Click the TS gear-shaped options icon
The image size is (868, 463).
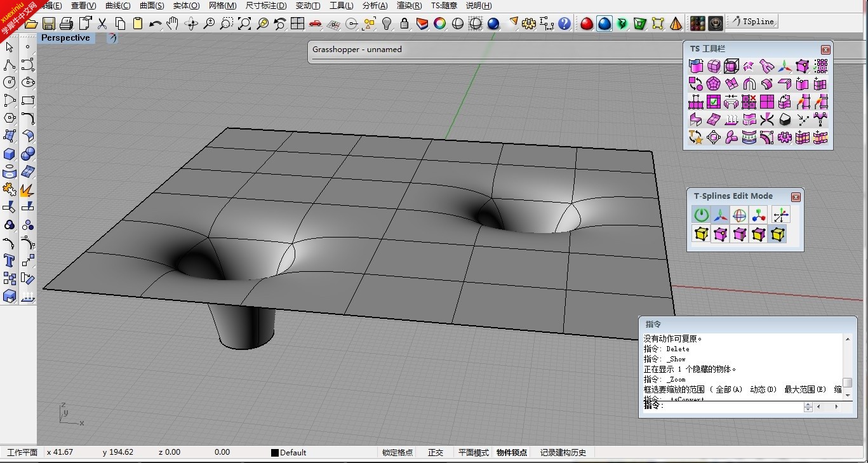pyautogui.click(x=785, y=137)
